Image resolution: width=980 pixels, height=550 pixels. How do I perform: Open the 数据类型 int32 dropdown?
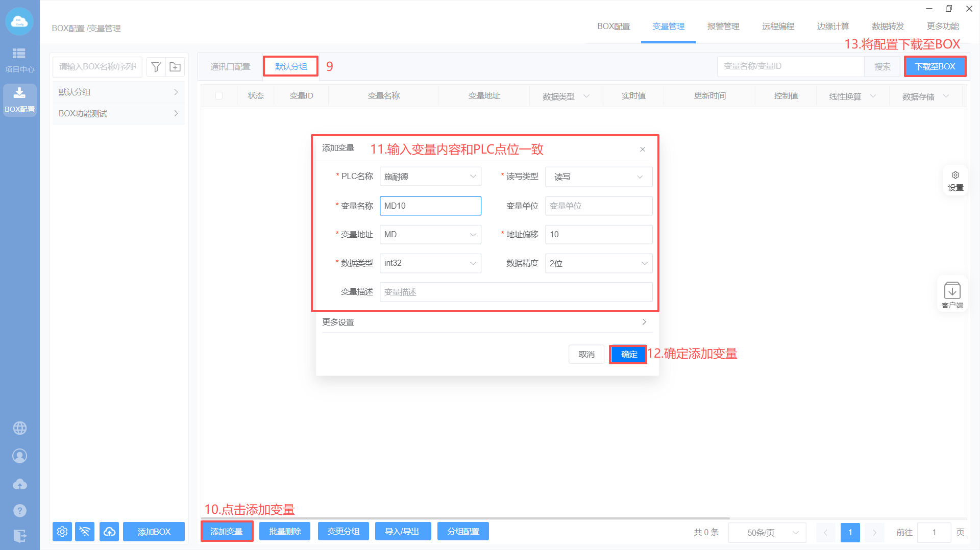pos(430,263)
